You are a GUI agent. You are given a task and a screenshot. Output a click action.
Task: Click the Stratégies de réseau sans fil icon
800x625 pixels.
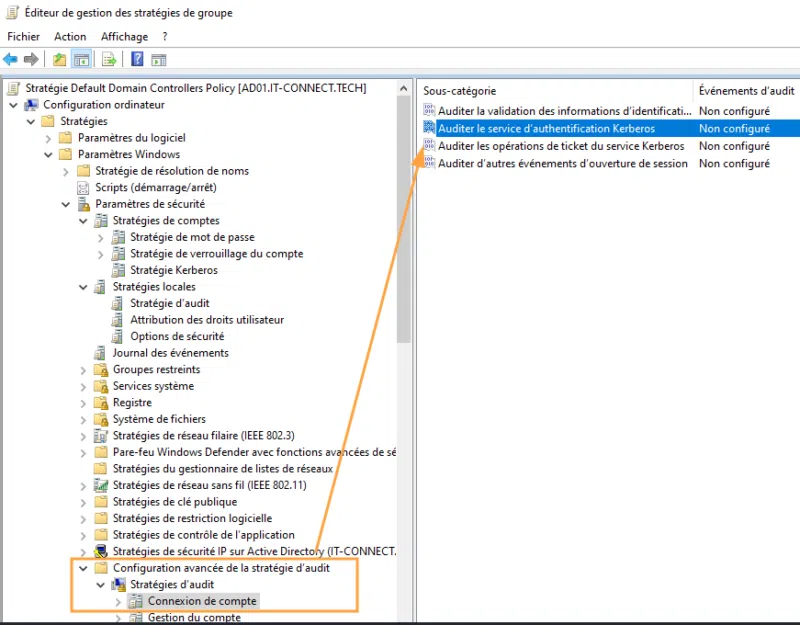101,485
